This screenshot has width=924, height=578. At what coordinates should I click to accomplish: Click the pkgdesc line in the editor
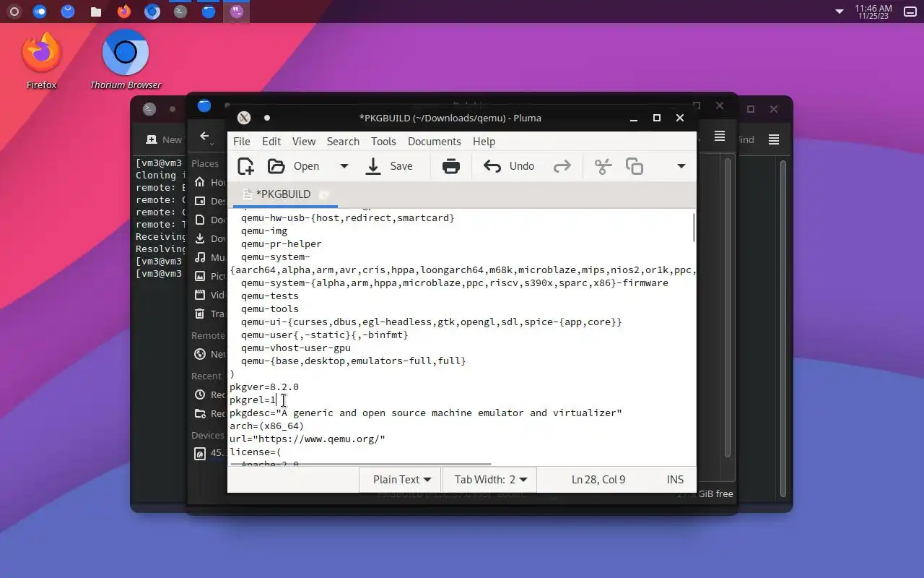click(426, 413)
